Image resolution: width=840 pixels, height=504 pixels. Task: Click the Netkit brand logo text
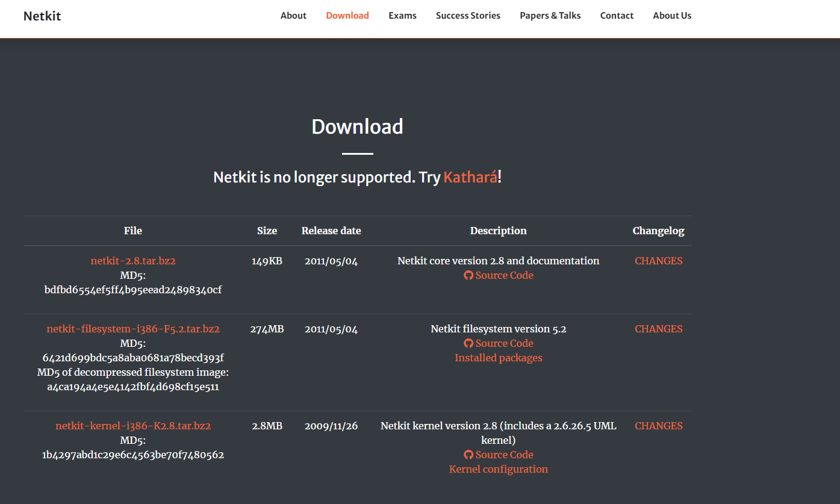pos(42,16)
